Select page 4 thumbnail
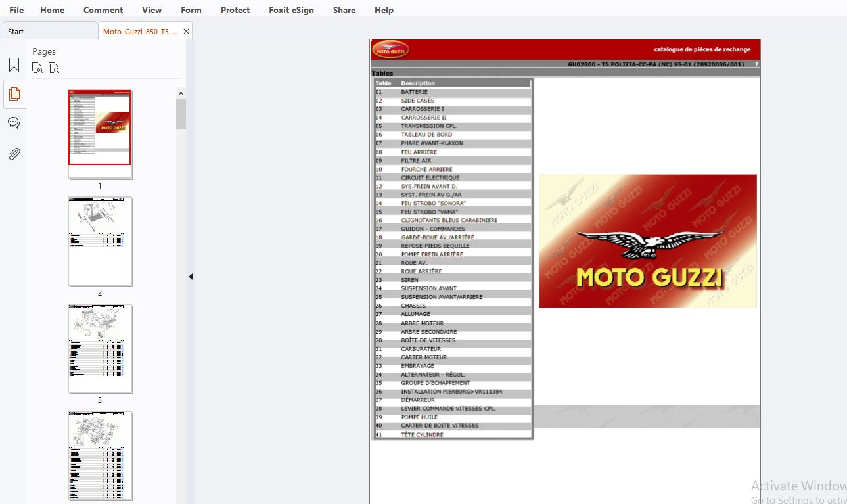Viewport: 847px width, 504px height. [100, 455]
